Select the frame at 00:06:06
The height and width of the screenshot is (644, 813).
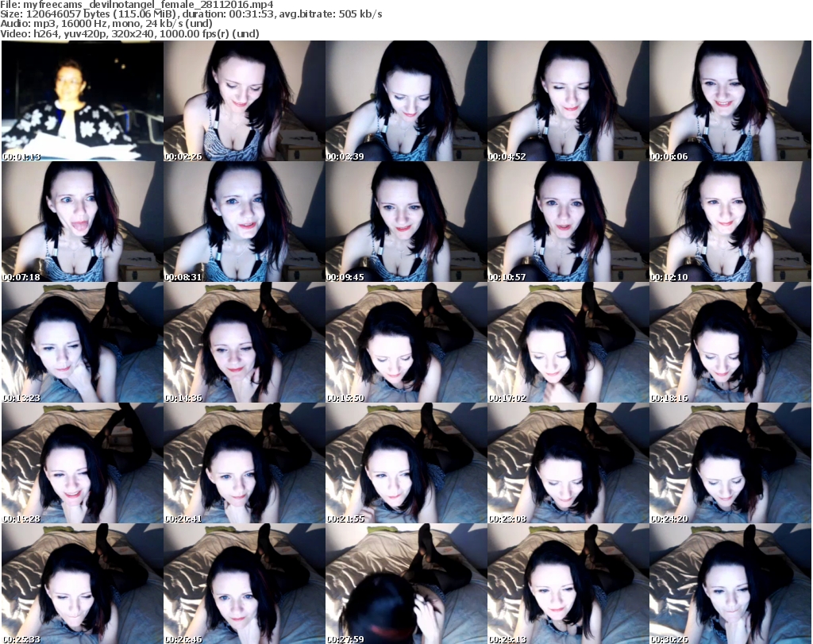point(730,102)
